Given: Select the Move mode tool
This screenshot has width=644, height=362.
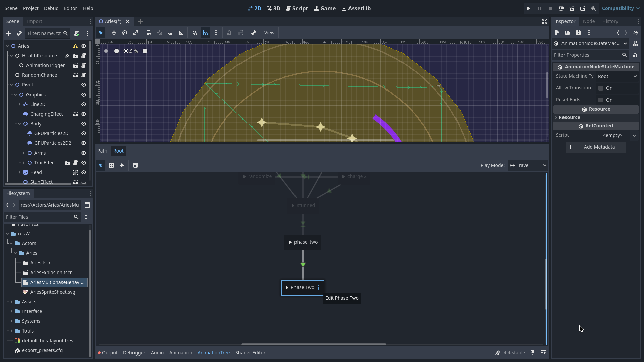Looking at the screenshot, I should [x=114, y=33].
